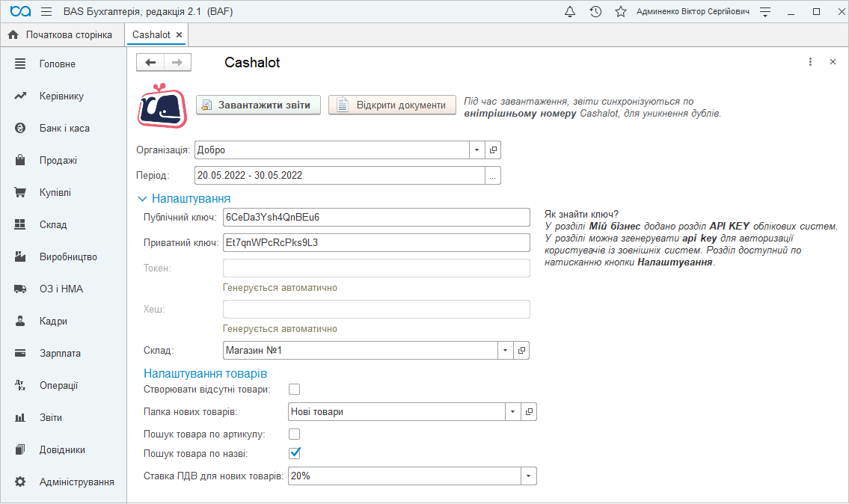
Task: Check Пошук товара по артикулу
Action: 295,434
